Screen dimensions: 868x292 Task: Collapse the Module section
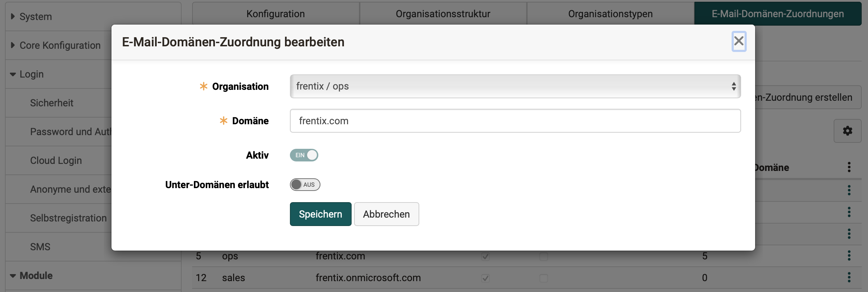tap(35, 276)
